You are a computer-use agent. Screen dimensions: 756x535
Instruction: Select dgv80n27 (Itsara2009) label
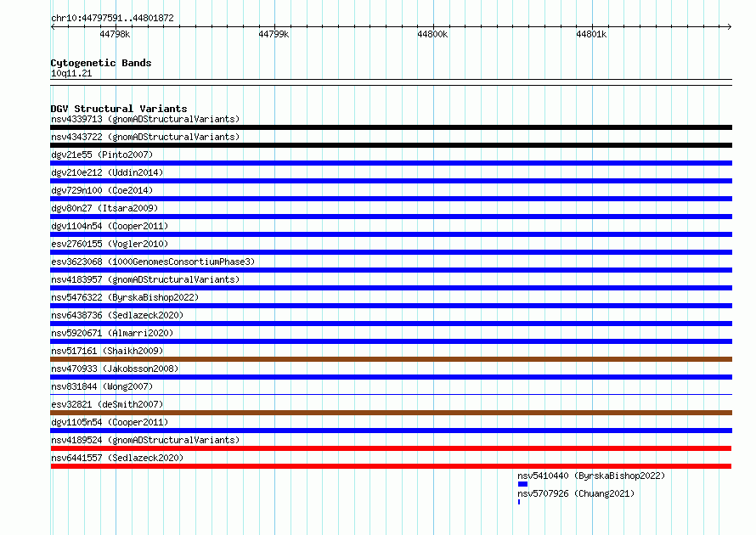104,208
